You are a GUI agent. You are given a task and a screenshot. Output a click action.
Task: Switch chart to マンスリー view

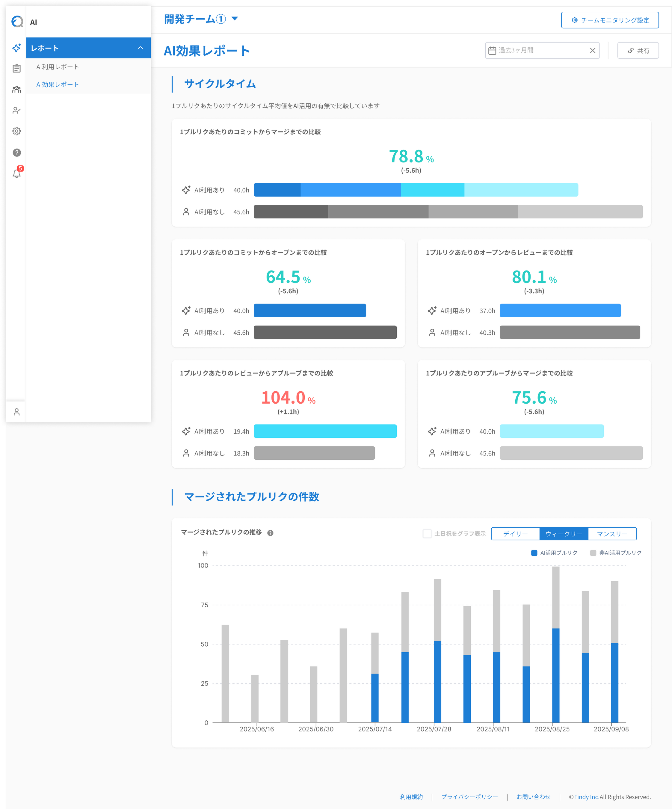[612, 534]
